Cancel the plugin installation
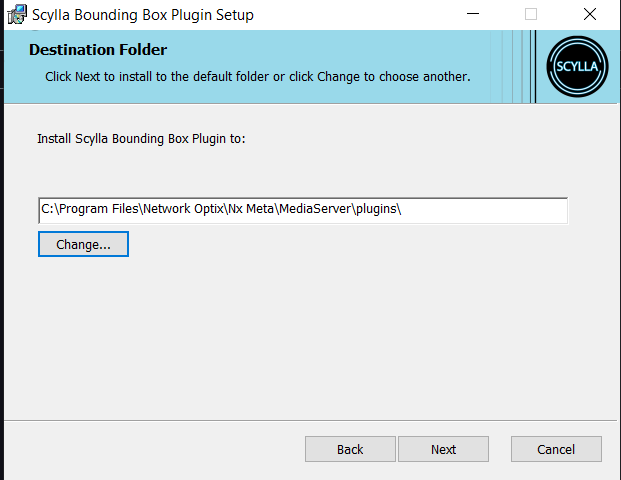Viewport: 621px width, 480px height. [556, 449]
